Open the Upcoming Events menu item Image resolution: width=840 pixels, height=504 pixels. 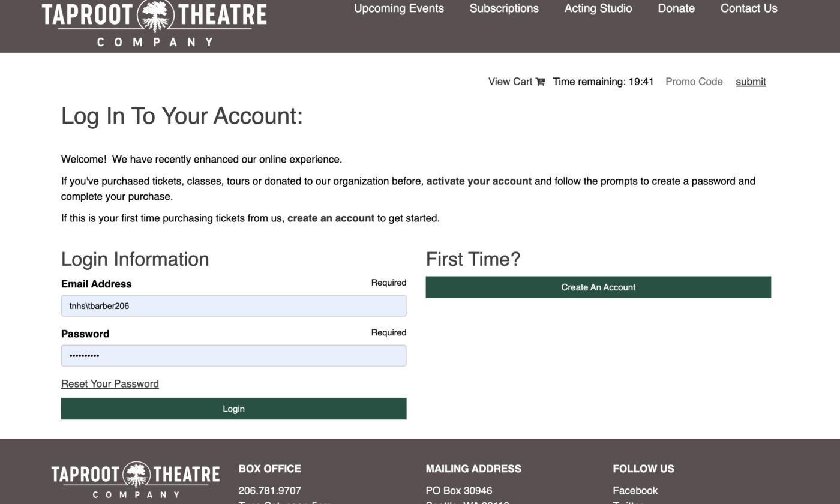point(399,8)
